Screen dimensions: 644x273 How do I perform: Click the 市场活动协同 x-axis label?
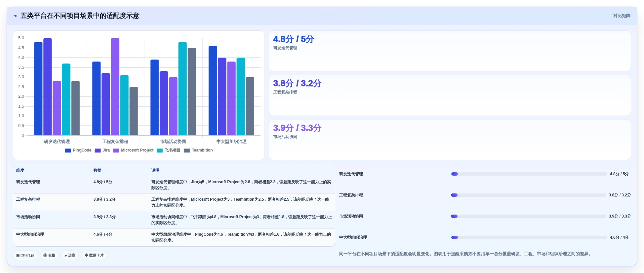tap(173, 142)
